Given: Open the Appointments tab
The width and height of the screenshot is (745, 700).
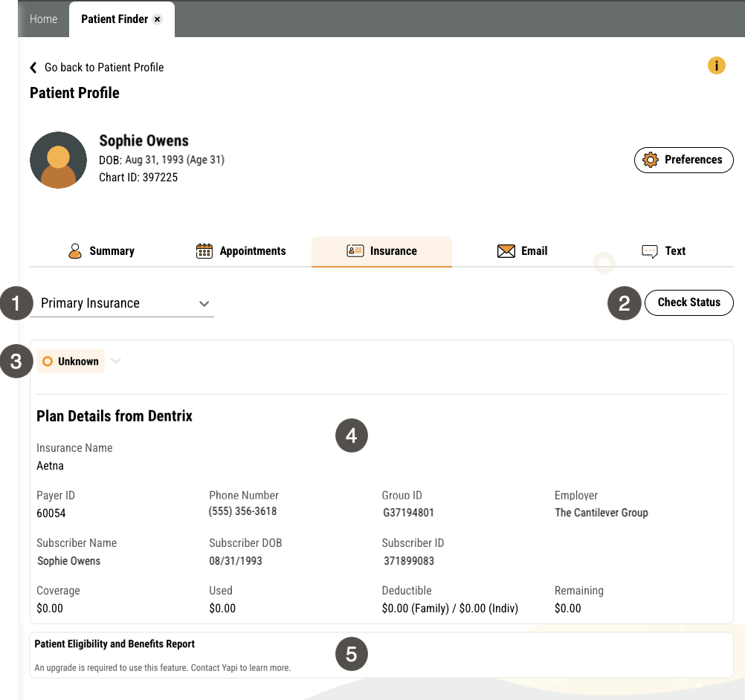Looking at the screenshot, I should click(x=241, y=250).
